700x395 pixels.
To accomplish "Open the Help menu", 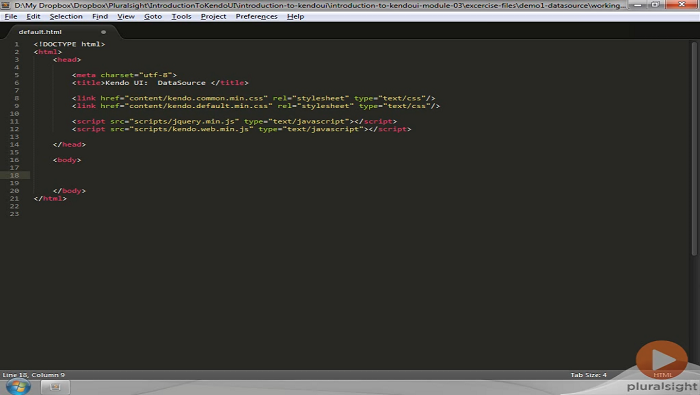I will tap(296, 17).
